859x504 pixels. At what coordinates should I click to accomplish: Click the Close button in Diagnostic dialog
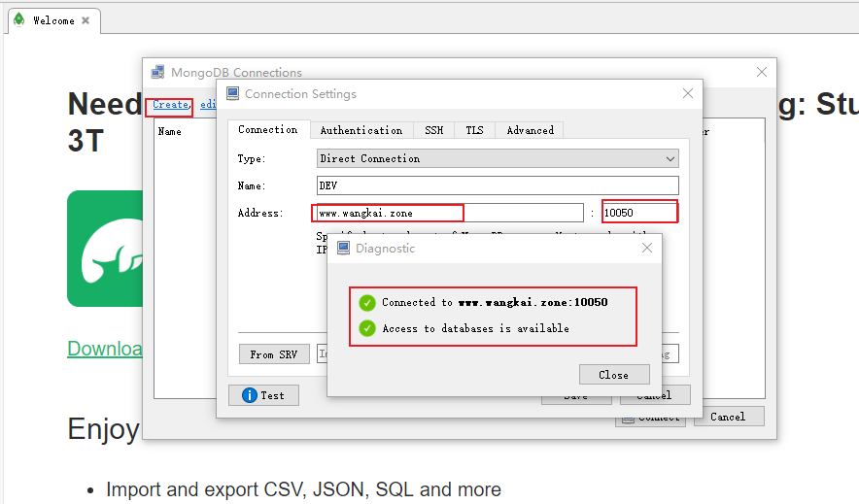tap(614, 375)
